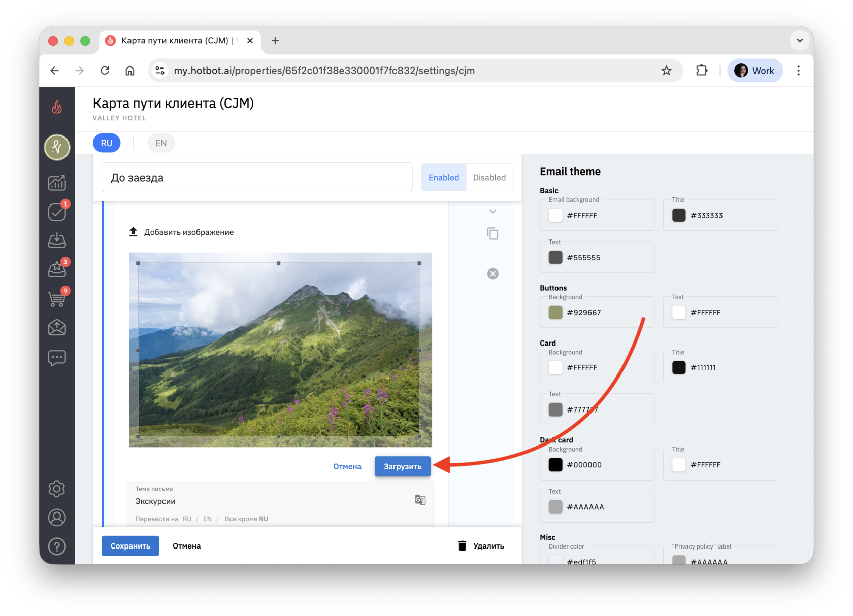The height and width of the screenshot is (616, 853).
Task: Open the Work profile menu
Action: 755,71
